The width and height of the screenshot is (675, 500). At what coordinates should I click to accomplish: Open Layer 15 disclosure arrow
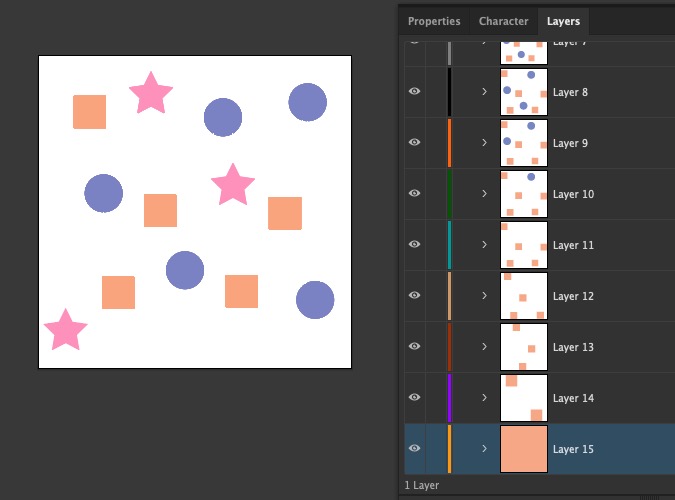[484, 449]
